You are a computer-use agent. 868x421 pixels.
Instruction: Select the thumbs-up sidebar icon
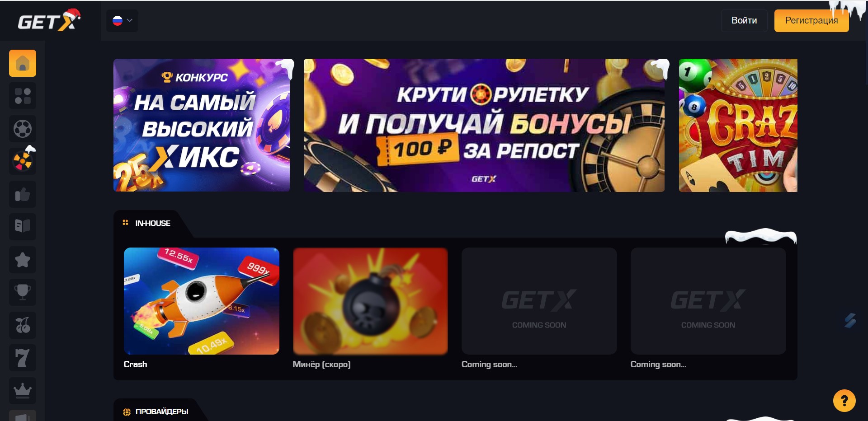(23, 194)
